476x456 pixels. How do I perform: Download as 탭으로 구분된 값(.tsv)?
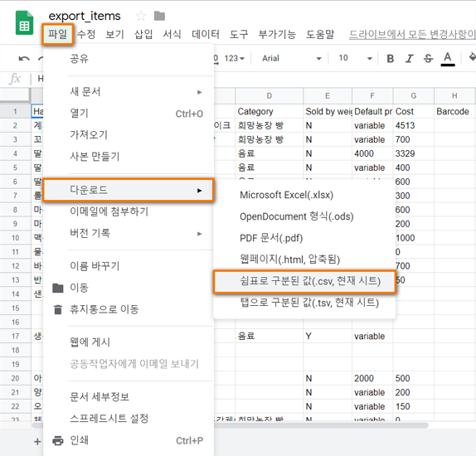(304, 303)
